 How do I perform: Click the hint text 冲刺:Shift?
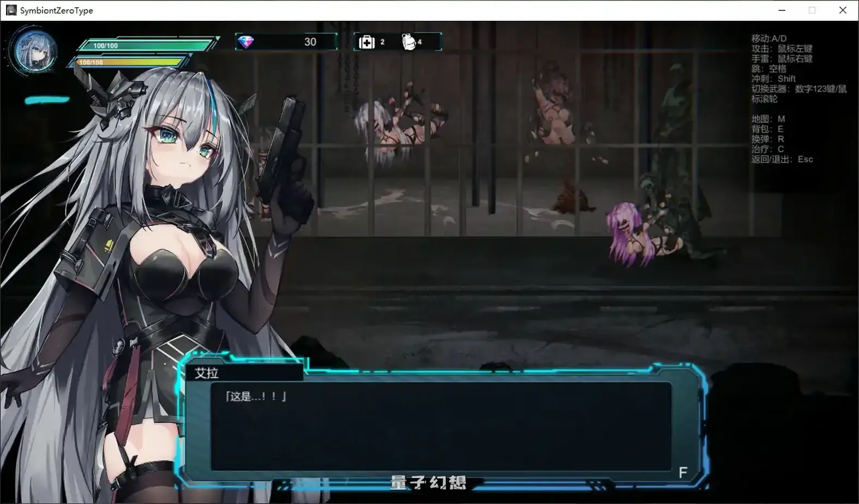(773, 79)
